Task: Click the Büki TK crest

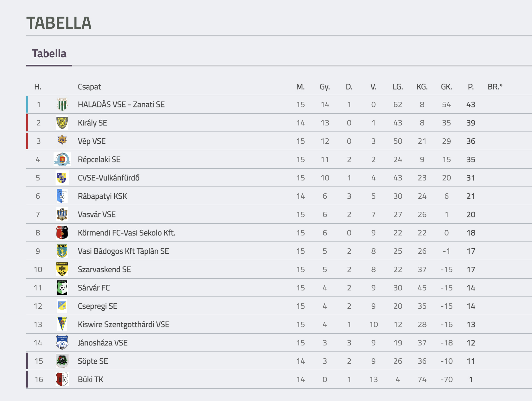Action: click(62, 379)
